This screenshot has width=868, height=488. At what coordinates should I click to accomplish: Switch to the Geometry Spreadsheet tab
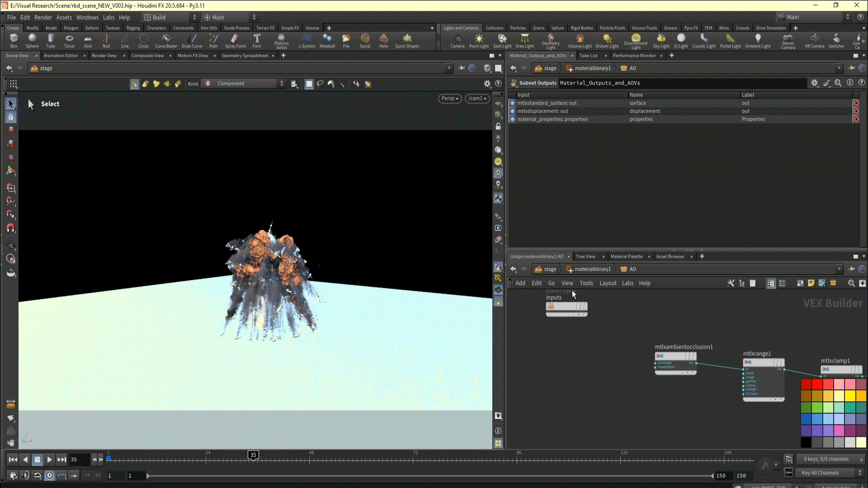tap(245, 56)
